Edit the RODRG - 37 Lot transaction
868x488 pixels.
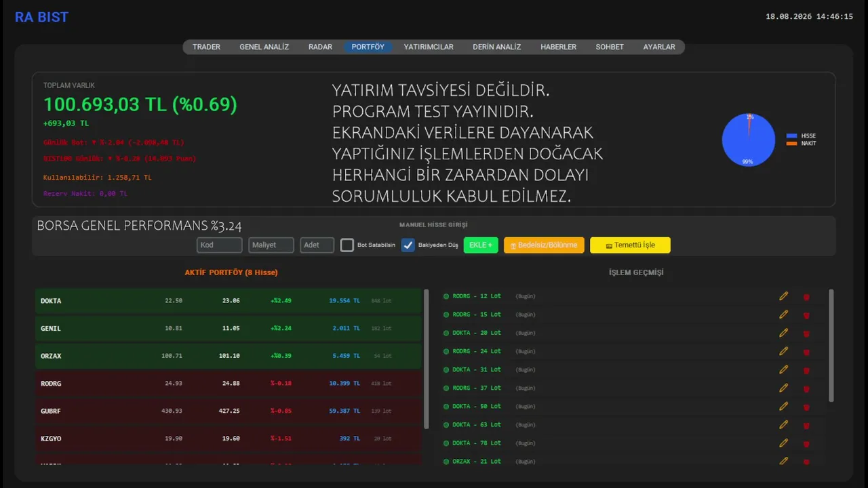pos(784,388)
